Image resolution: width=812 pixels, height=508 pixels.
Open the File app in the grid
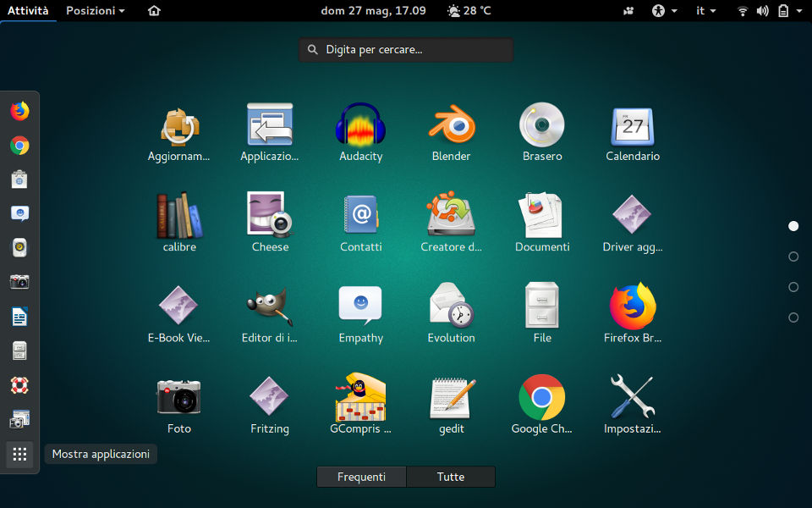(542, 315)
